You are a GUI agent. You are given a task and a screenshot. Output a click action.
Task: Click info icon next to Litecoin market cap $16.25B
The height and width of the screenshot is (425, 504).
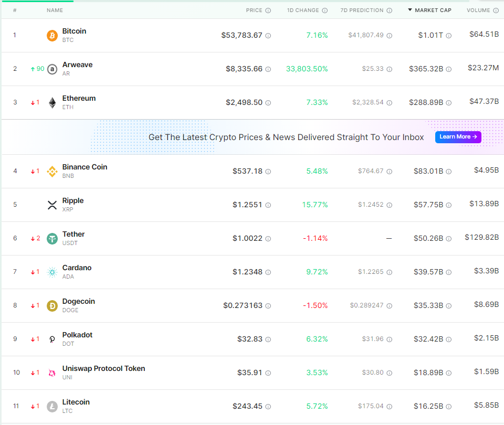(x=449, y=407)
